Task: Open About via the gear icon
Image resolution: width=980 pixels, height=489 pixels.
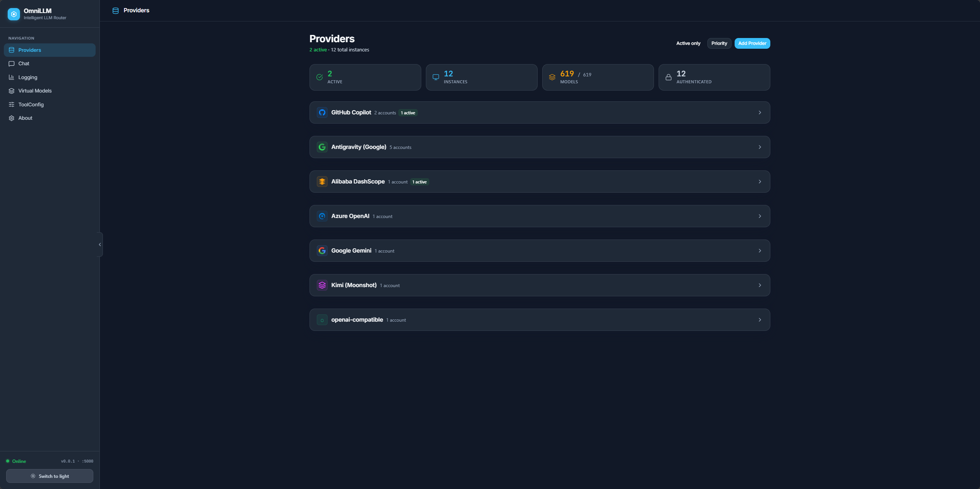Action: coord(12,118)
